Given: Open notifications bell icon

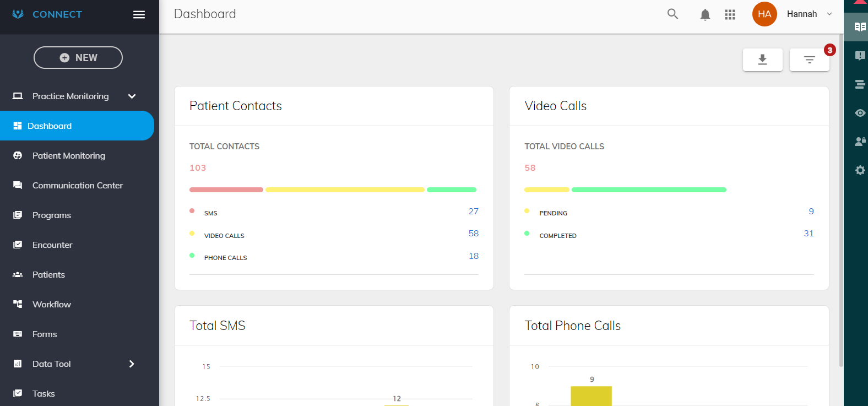Looking at the screenshot, I should click(x=705, y=14).
